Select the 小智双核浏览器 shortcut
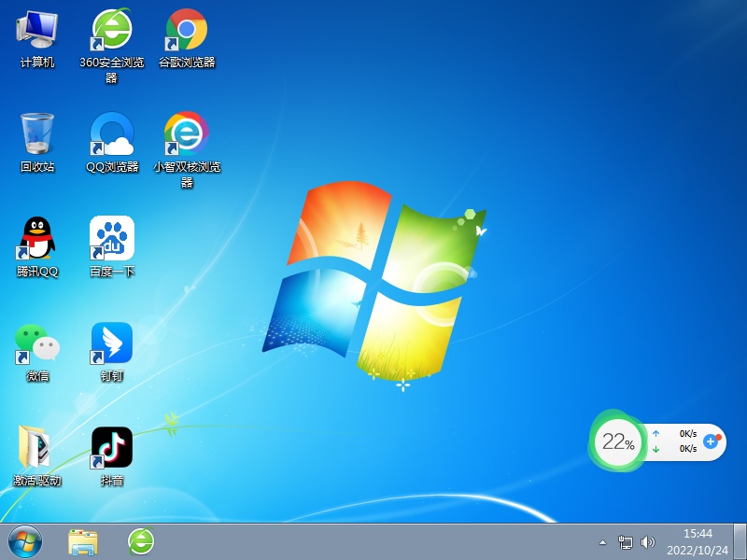 pyautogui.click(x=186, y=149)
